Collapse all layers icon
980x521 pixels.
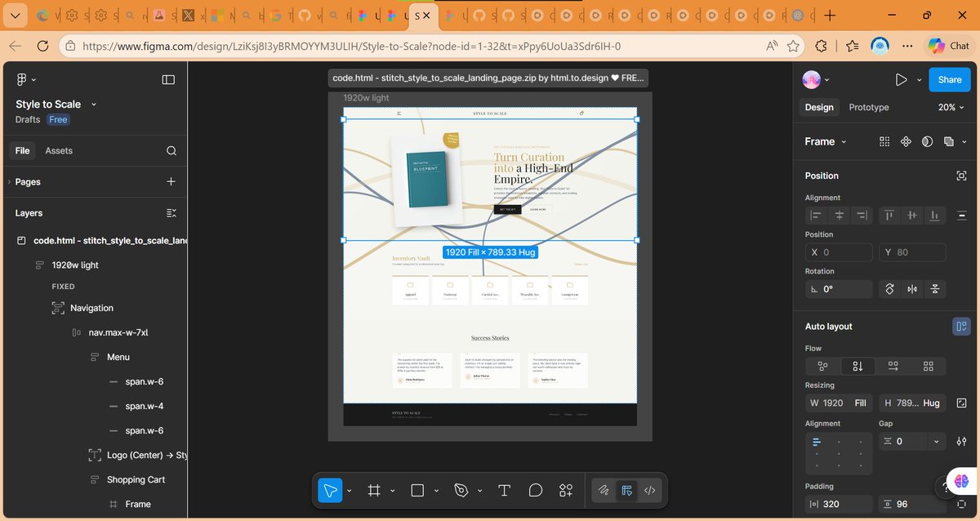coord(171,212)
